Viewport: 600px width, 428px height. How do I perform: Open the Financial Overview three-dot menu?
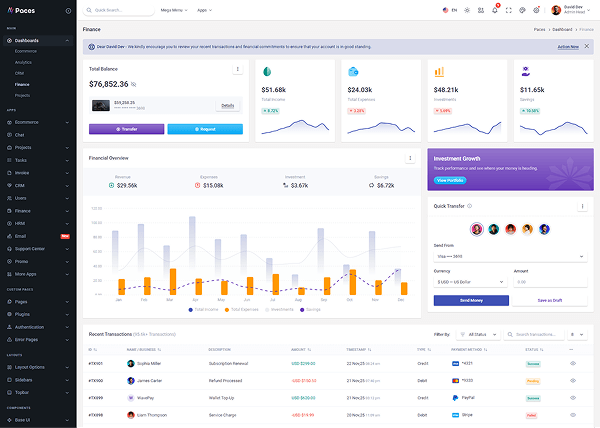[x=410, y=158]
